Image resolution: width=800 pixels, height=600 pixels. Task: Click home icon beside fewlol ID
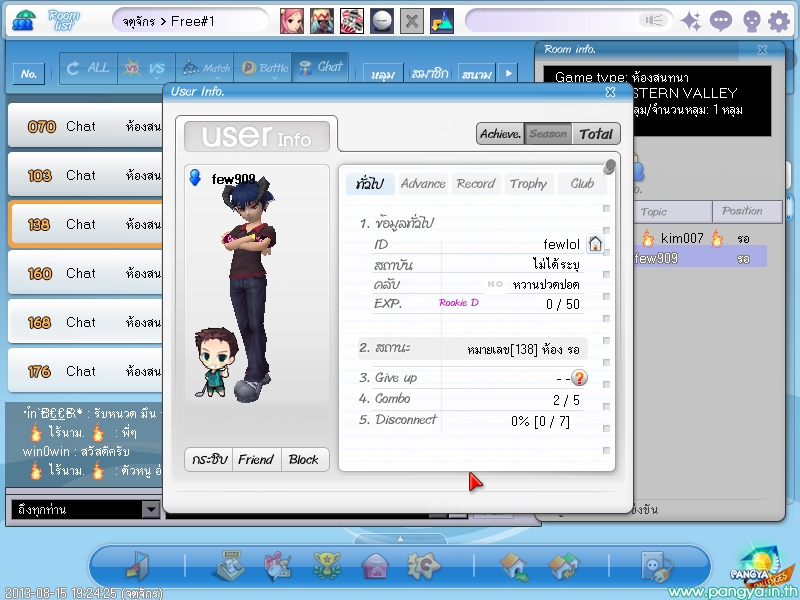pyautogui.click(x=595, y=244)
